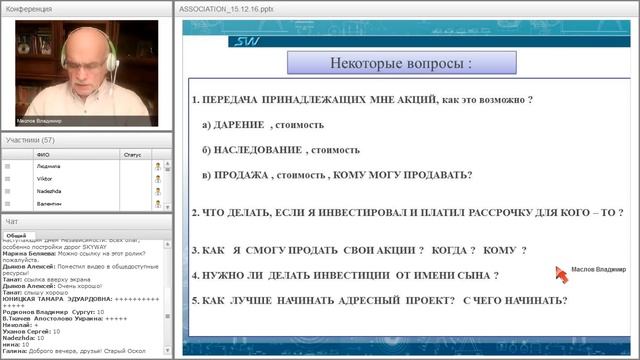Click Nadezhda's '10' chat message

click(23, 338)
